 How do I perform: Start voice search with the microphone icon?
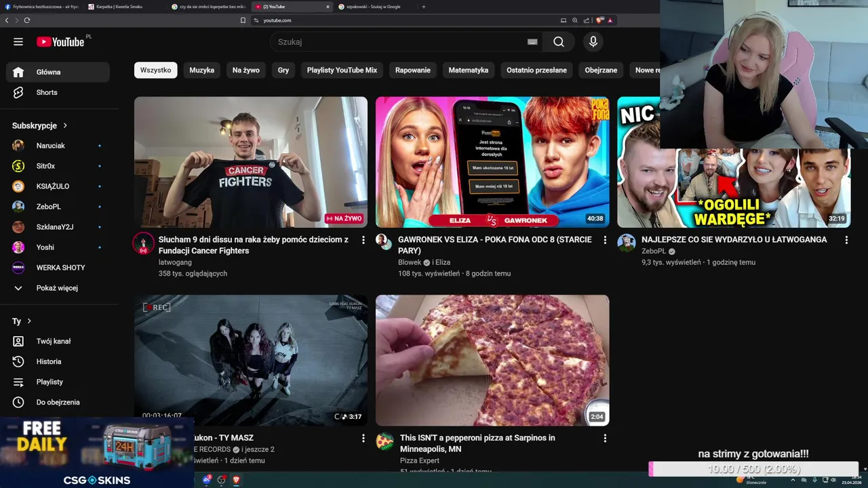(593, 42)
